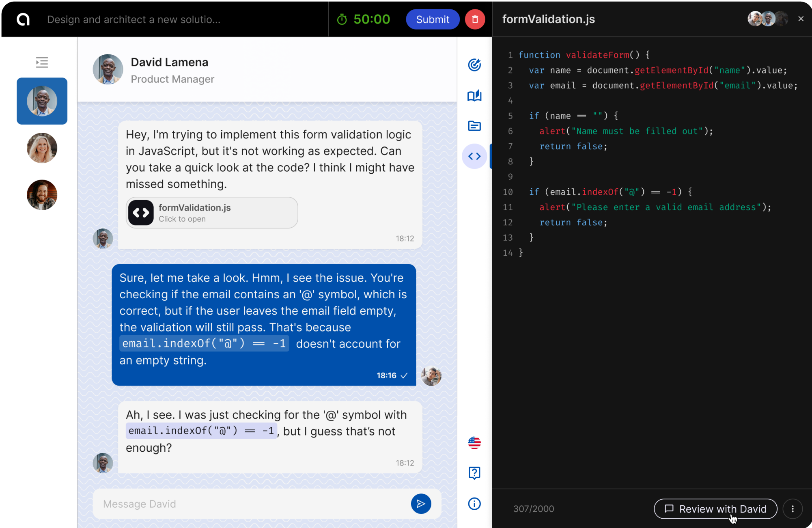Click the 50:00 countdown timer
The height and width of the screenshot is (528, 812).
pyautogui.click(x=371, y=19)
